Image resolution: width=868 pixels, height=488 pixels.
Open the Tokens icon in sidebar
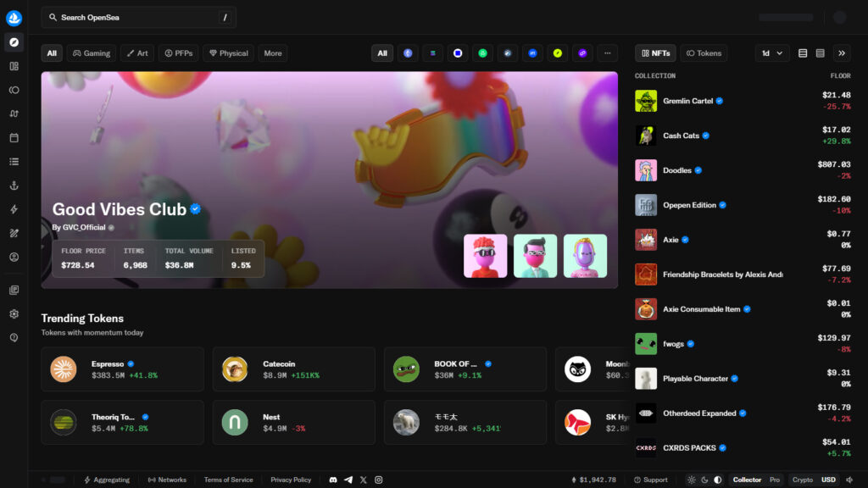(x=14, y=90)
